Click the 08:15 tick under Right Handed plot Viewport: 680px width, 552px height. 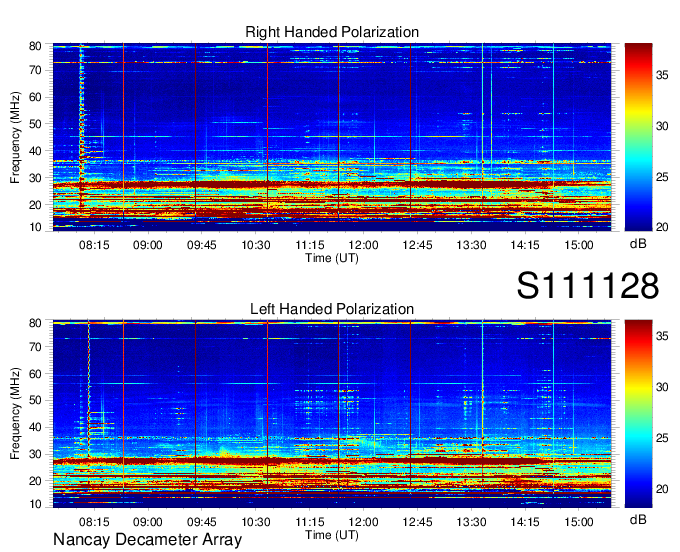point(94,245)
